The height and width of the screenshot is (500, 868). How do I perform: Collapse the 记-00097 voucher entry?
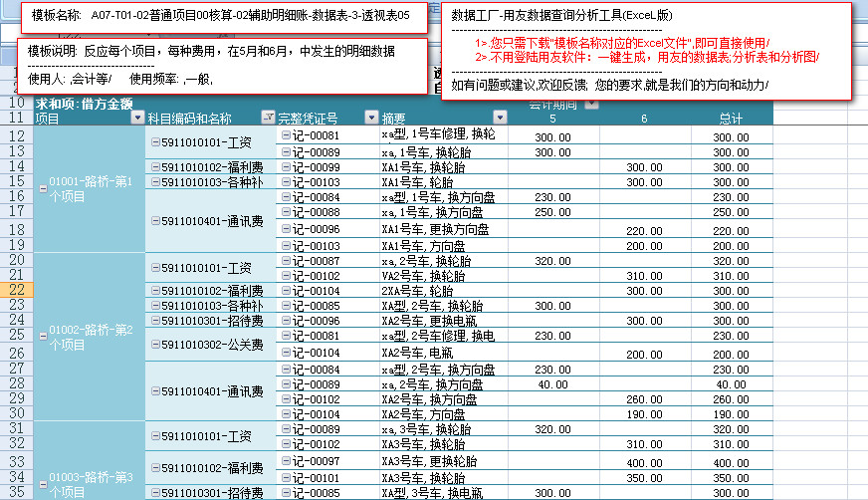(x=286, y=462)
